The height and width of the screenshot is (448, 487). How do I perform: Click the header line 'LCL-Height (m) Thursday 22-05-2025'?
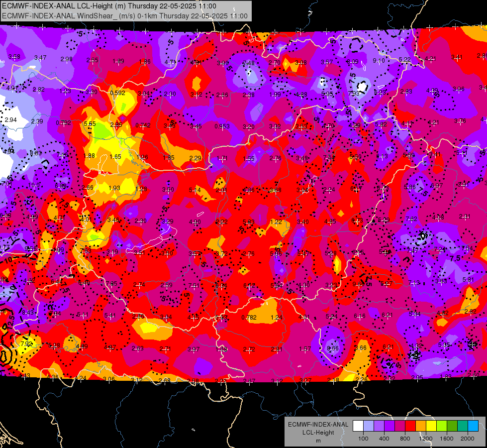[109, 6]
